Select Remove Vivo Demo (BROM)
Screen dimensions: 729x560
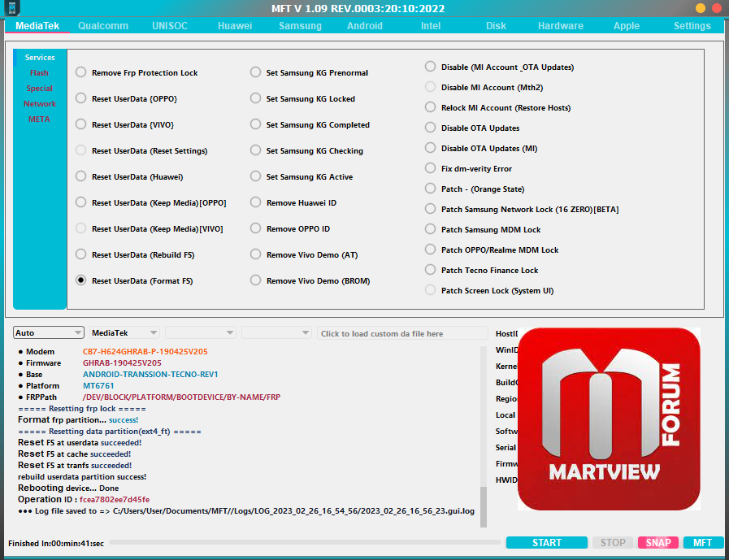pos(310,281)
